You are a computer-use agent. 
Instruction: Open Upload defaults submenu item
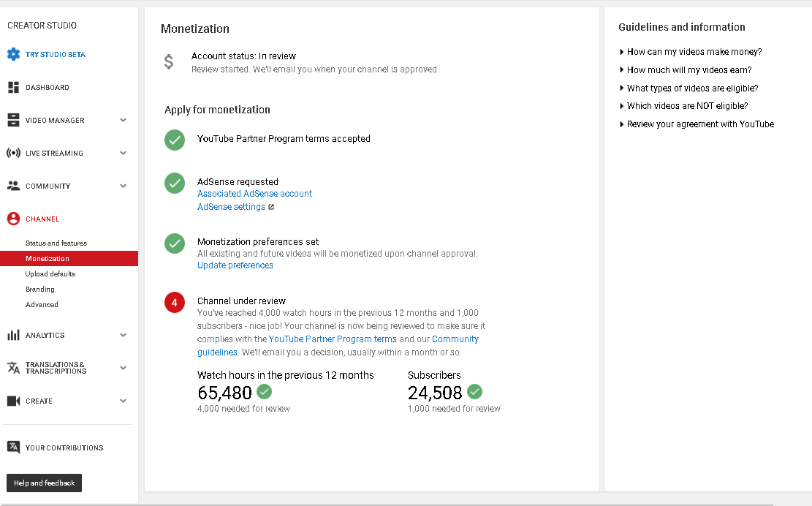50,273
